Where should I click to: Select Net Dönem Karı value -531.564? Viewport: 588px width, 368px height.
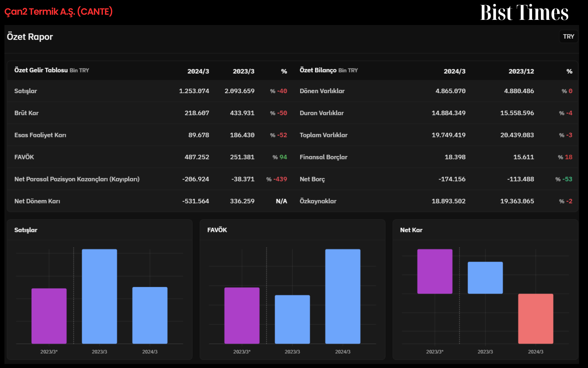coord(196,201)
